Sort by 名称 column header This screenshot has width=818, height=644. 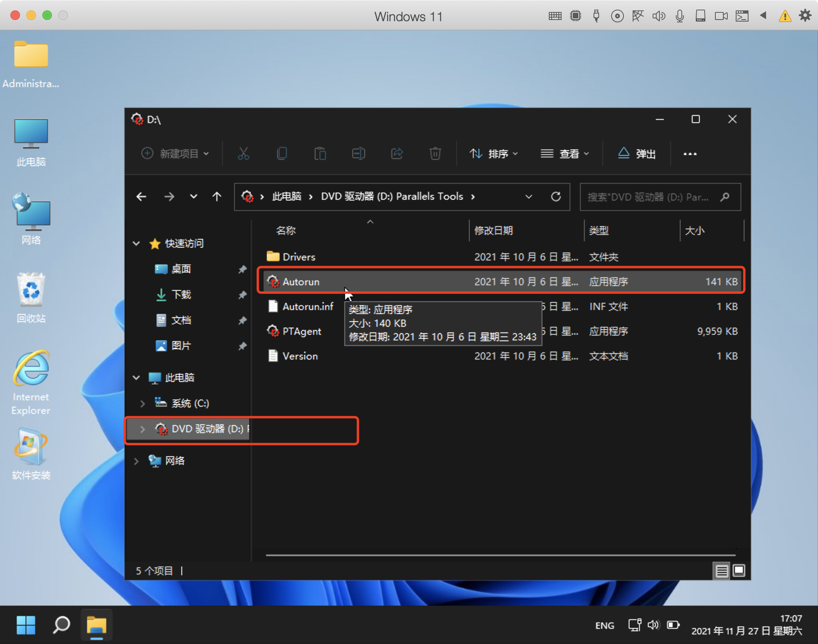pyautogui.click(x=286, y=231)
